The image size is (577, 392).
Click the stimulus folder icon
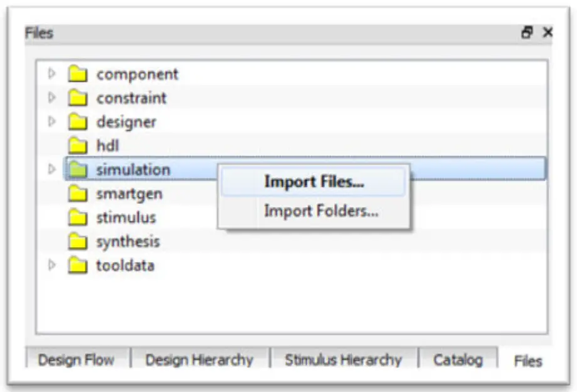[78, 217]
